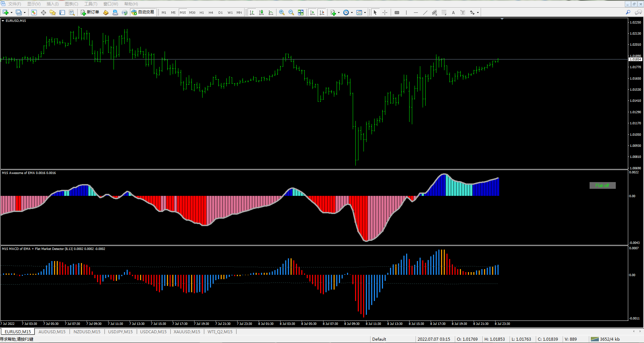
Task: Open the 插入(I) menu
Action: pyautogui.click(x=52, y=4)
